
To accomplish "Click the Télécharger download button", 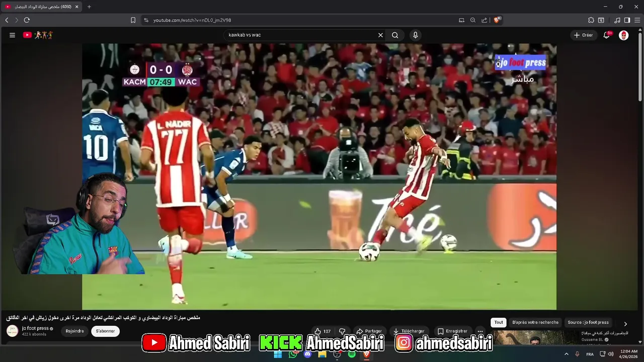I will pos(409,331).
